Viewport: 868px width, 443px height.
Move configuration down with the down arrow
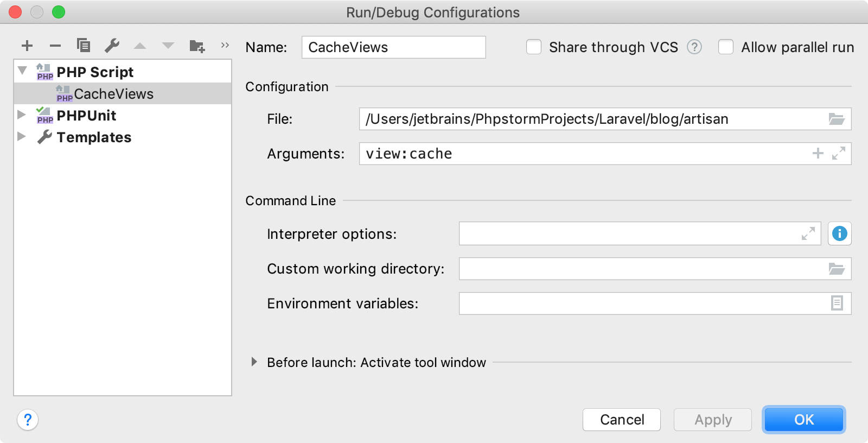[x=168, y=46]
